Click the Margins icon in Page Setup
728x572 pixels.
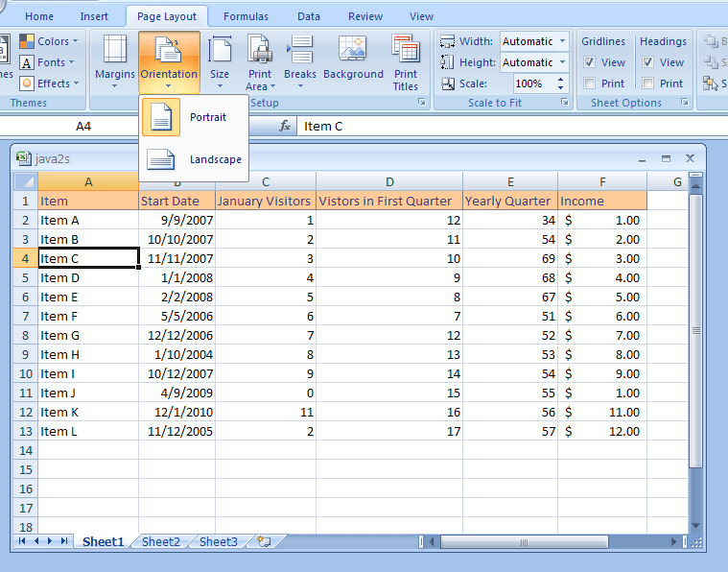(x=114, y=61)
